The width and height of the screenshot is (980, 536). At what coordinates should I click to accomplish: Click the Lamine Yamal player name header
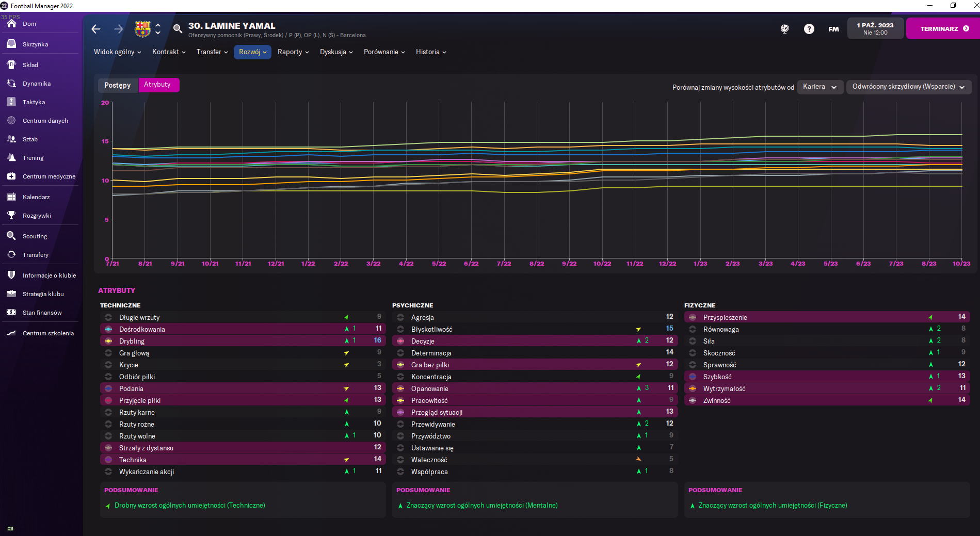pyautogui.click(x=232, y=26)
